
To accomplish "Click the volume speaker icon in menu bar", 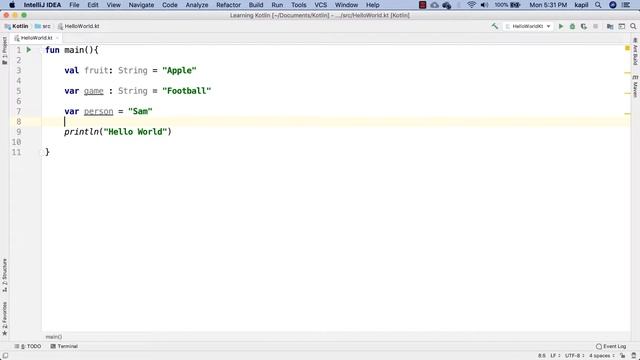I will 484,5.
